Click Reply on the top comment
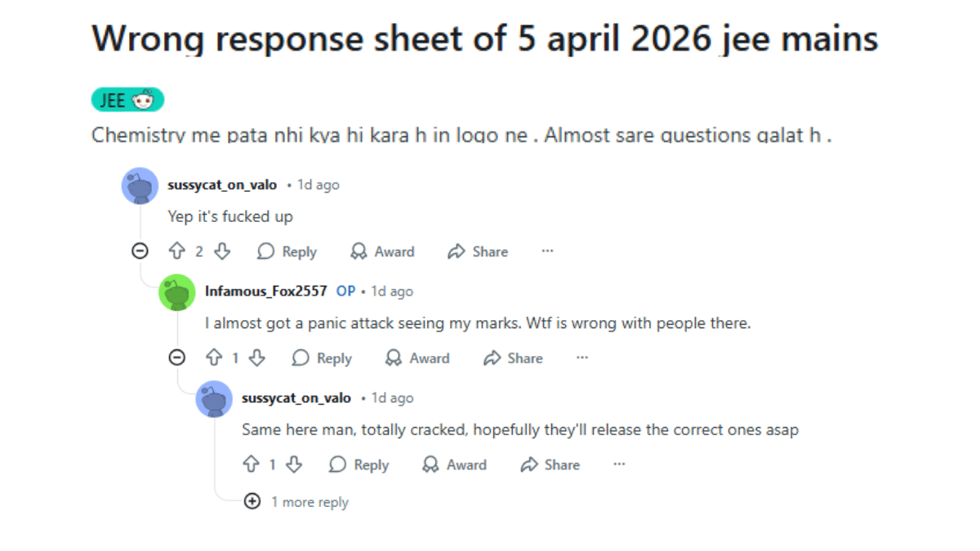Screen dimensions: 980x551 287,251
